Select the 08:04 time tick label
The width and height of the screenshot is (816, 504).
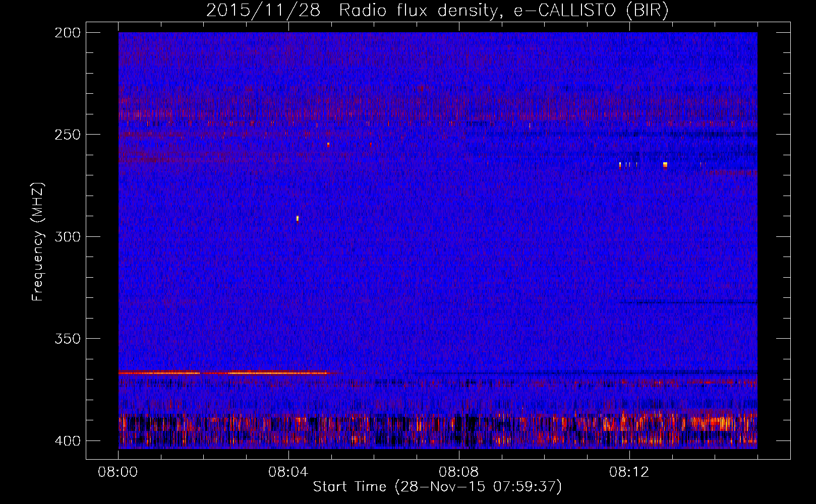(288, 472)
